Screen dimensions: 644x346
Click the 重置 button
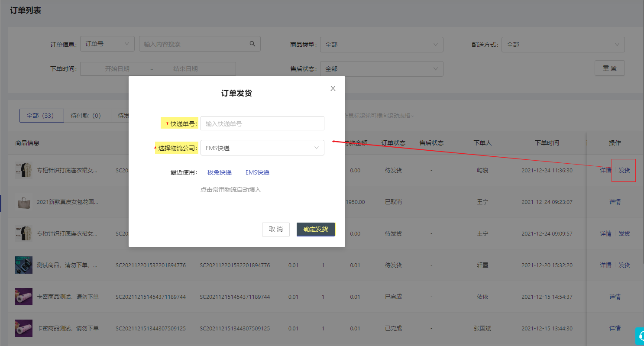[610, 68]
